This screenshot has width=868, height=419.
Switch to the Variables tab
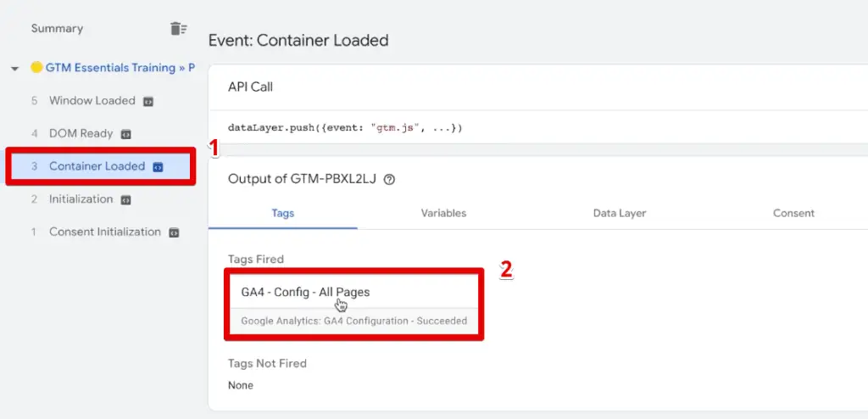click(x=443, y=214)
